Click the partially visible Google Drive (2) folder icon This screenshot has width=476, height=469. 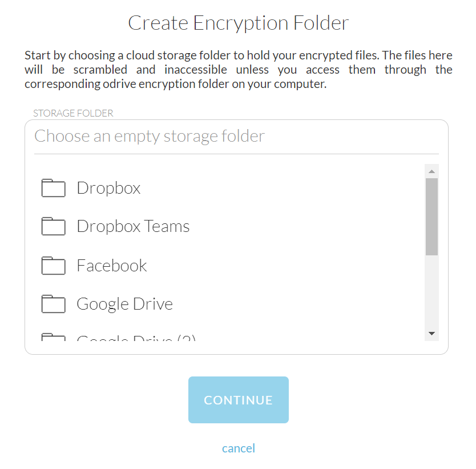point(54,338)
